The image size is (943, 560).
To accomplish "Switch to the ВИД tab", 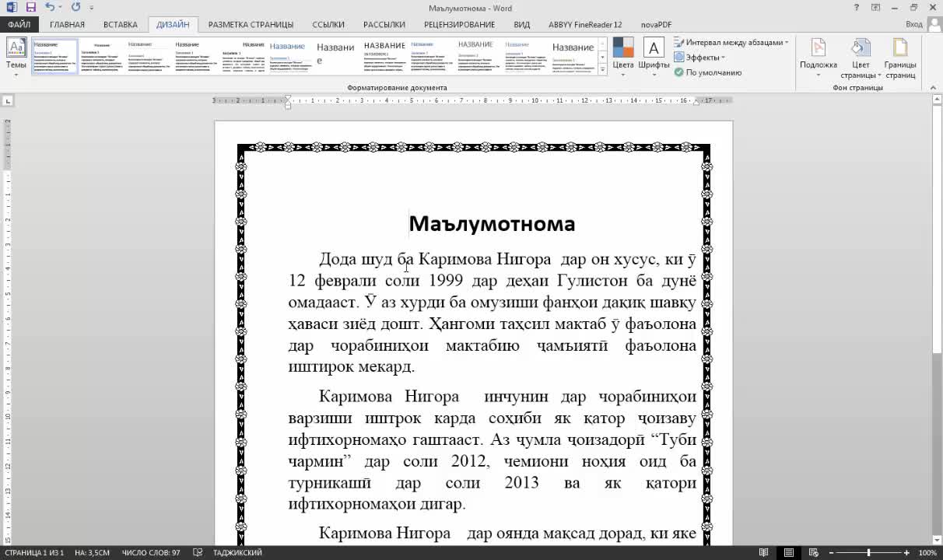I will (522, 25).
